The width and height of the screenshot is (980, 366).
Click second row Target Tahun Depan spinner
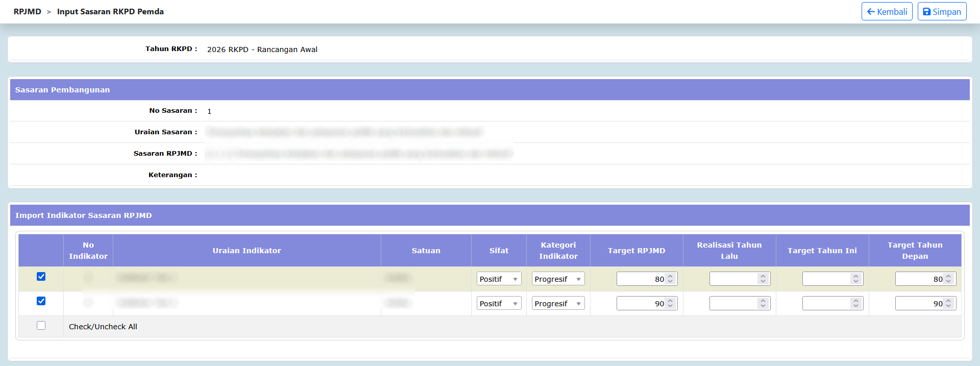(x=948, y=304)
